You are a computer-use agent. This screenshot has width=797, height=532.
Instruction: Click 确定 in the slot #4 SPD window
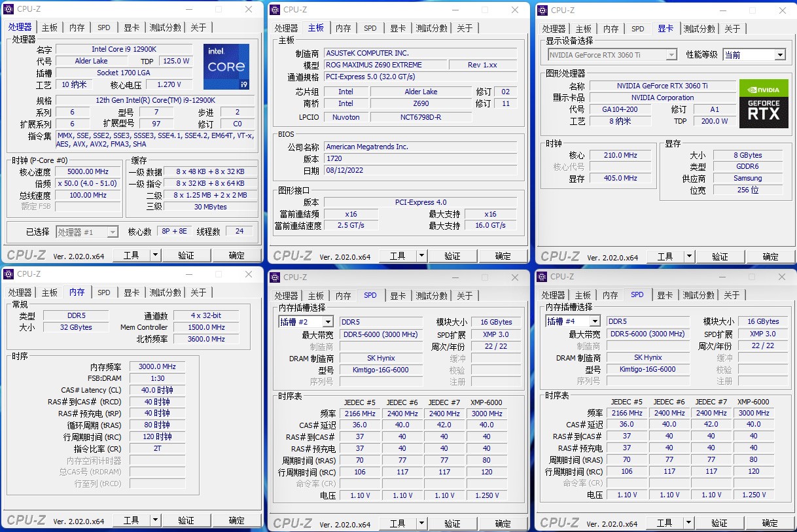(770, 523)
